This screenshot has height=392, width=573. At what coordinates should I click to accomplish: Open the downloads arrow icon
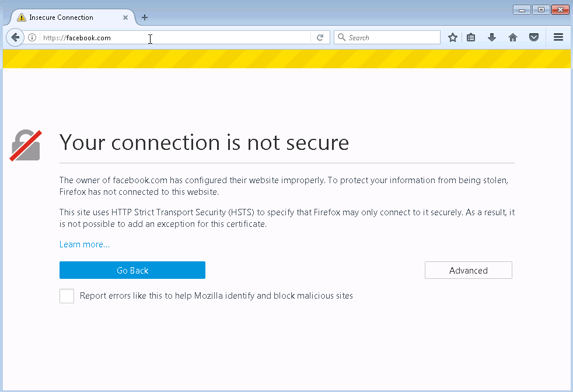tap(492, 37)
